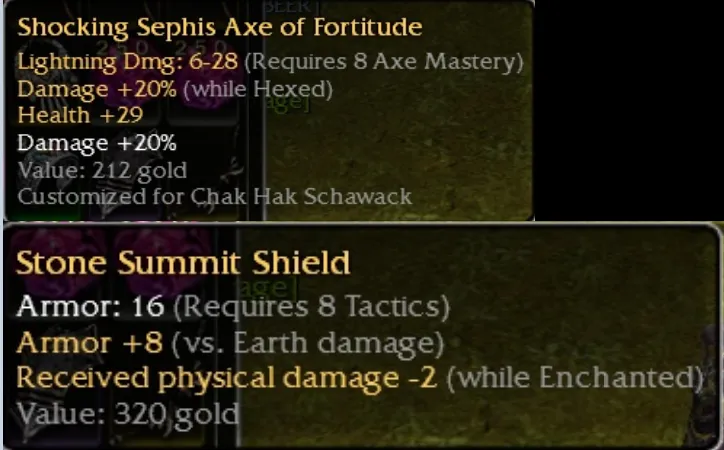Click the Stone Summit Shield title
The width and height of the screenshot is (724, 450).
tap(183, 263)
